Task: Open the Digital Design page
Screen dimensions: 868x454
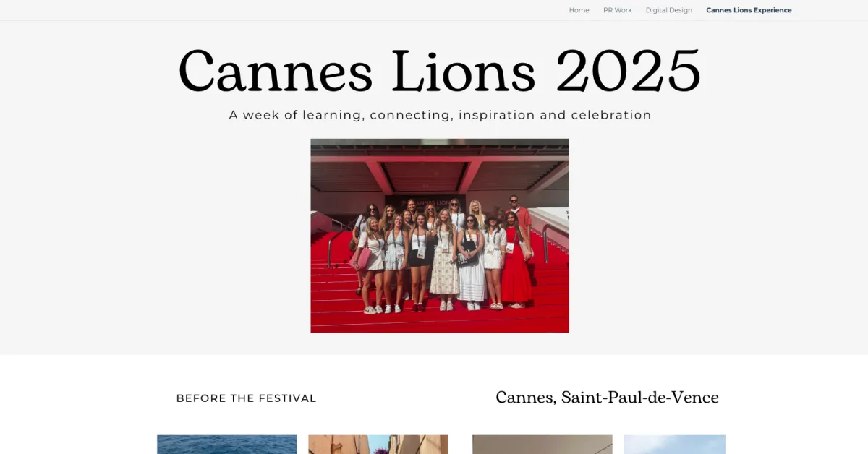Action: (668, 10)
